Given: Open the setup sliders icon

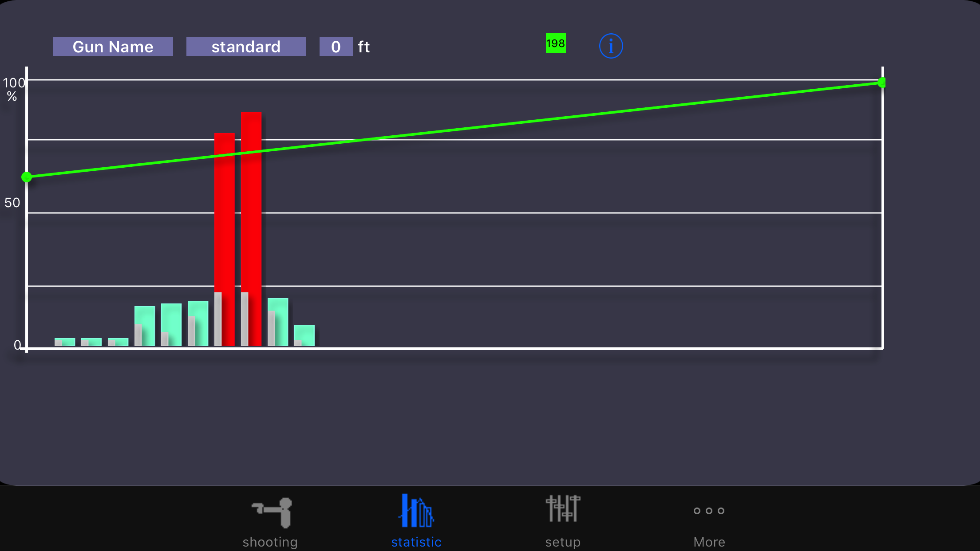Looking at the screenshot, I should pos(563,509).
